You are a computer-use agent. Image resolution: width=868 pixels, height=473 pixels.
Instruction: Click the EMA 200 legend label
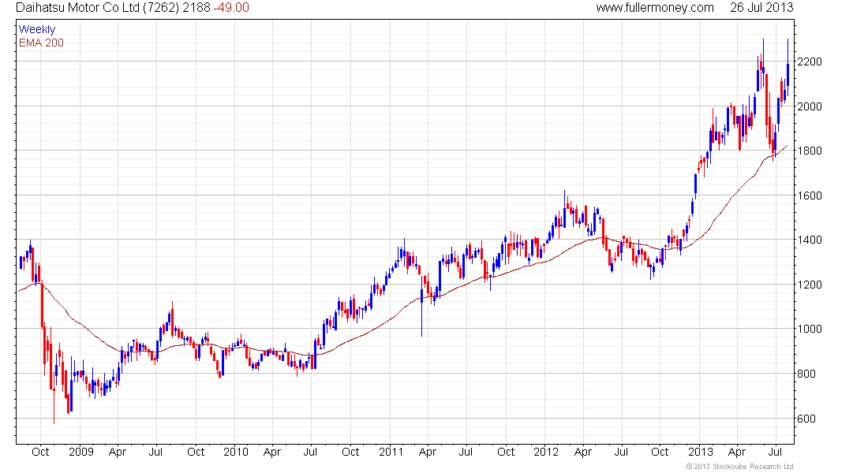click(x=41, y=43)
